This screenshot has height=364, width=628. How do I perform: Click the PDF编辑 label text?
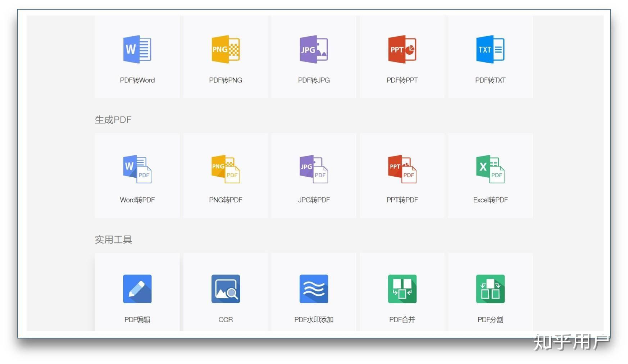tap(137, 320)
